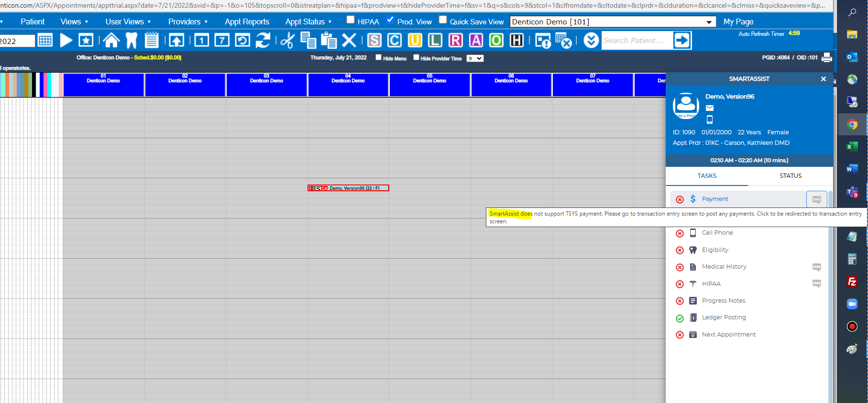Select the scissors cut appointment icon

287,41
